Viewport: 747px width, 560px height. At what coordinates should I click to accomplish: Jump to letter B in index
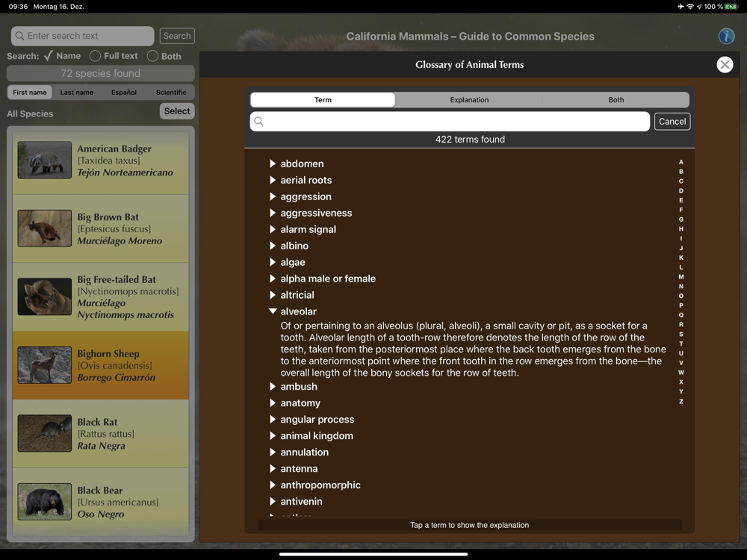tap(681, 172)
